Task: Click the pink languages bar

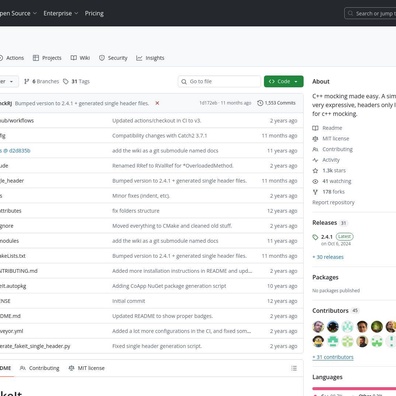Action: point(354,389)
